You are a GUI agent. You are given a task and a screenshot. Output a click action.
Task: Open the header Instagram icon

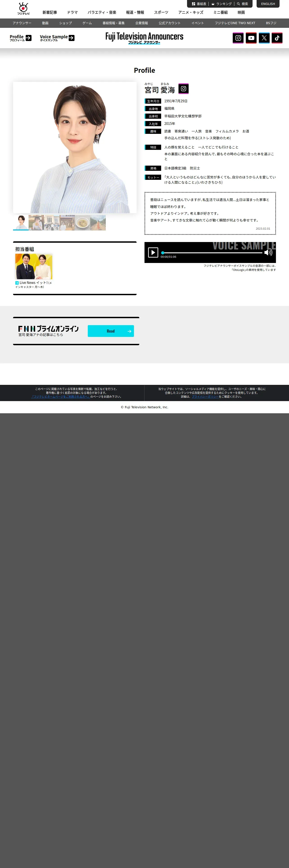pos(238,38)
